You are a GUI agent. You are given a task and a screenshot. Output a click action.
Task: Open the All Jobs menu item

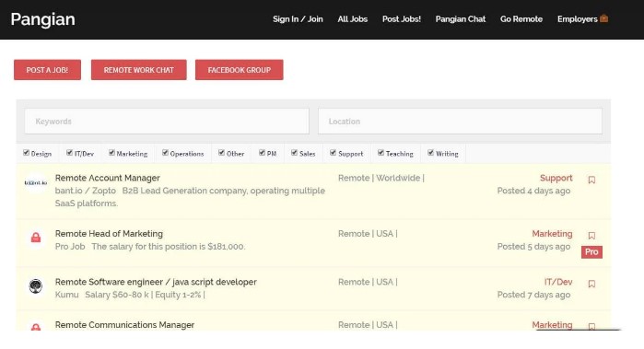coord(352,19)
